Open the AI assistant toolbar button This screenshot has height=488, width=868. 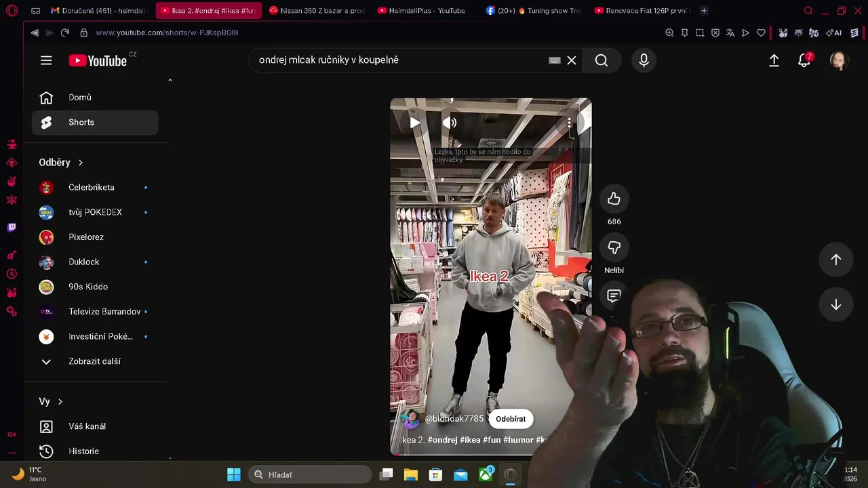click(x=833, y=33)
